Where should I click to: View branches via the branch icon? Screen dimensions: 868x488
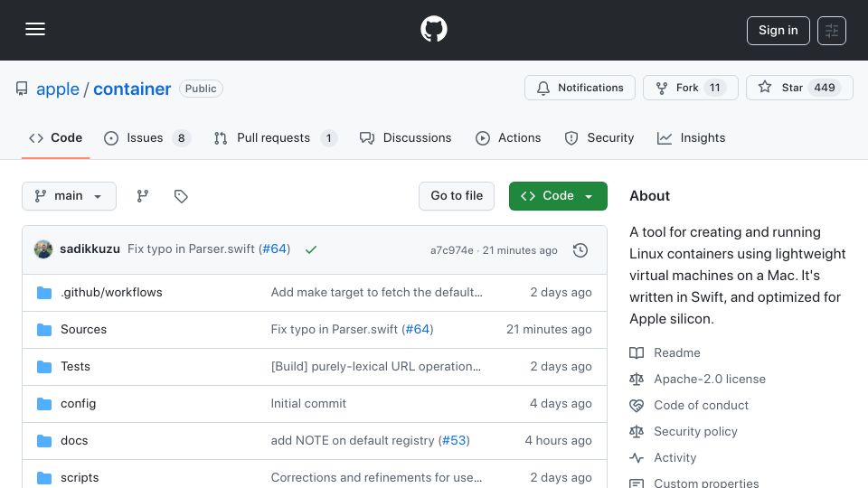coord(143,196)
